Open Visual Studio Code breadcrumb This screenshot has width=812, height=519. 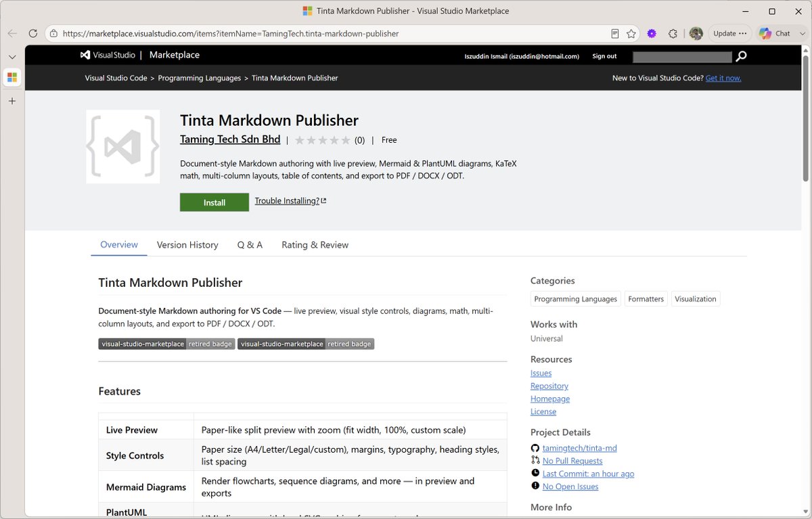(116, 78)
